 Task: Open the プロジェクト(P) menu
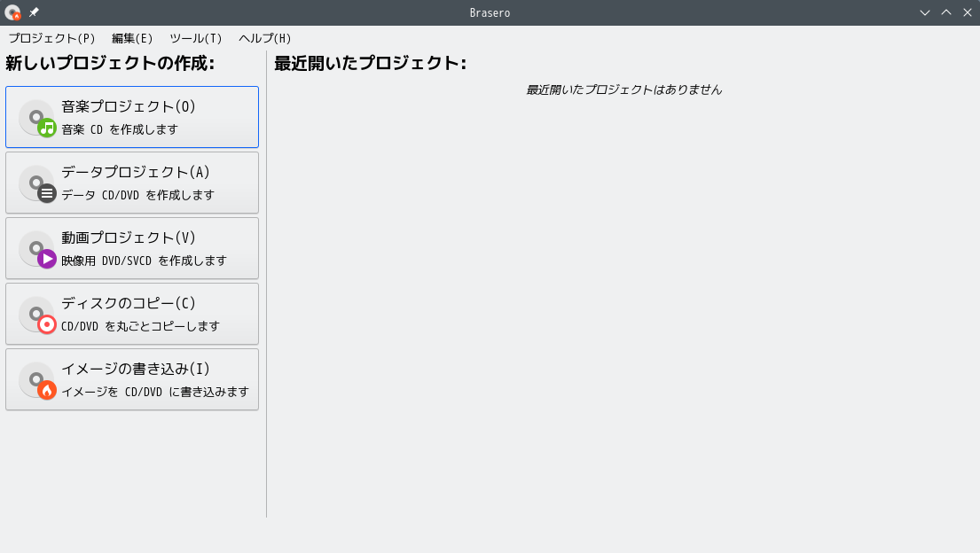[51, 38]
